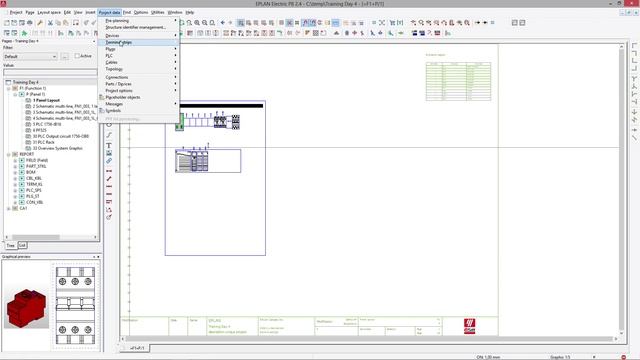Click the red 3D part preview thumbnail
This screenshot has height=360, width=640.
[26, 308]
